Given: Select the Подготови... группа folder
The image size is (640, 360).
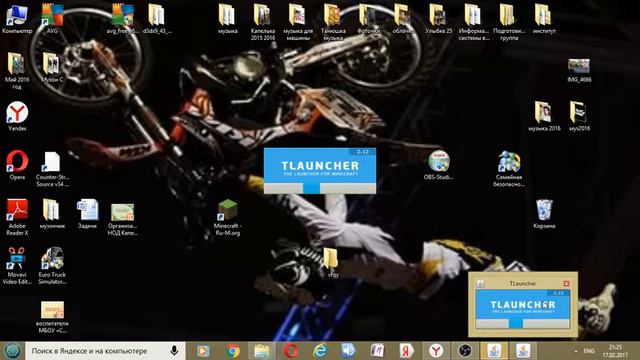Looking at the screenshot, I should pyautogui.click(x=509, y=22).
